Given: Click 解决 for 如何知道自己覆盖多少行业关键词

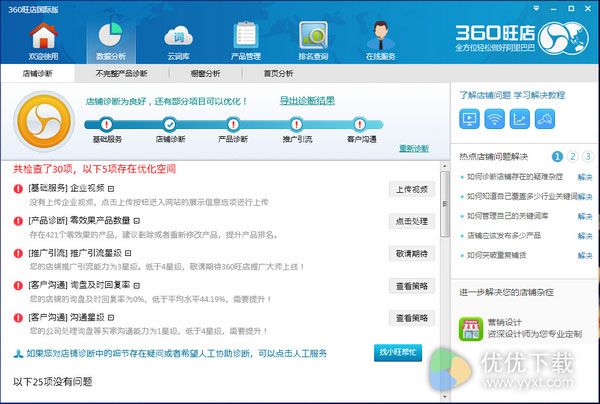Looking at the screenshot, I should [585, 196].
